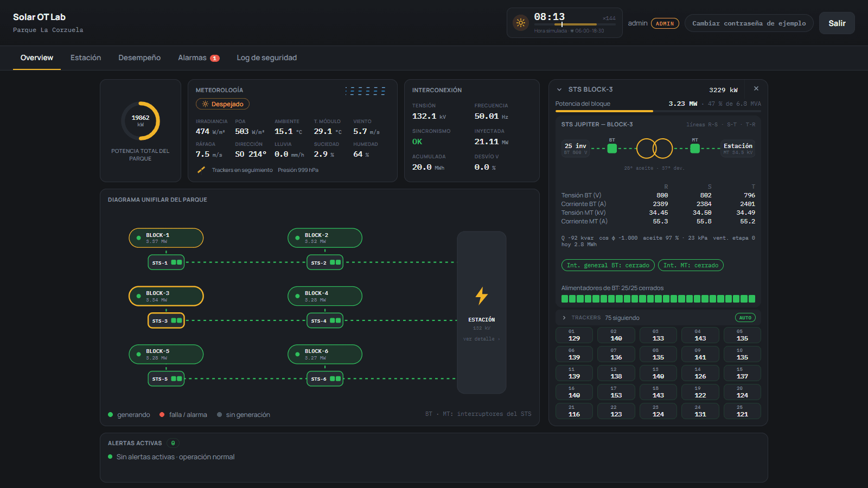The width and height of the screenshot is (868, 488).
Task: Toggle the Int. MT breaker chip
Action: coord(691,265)
